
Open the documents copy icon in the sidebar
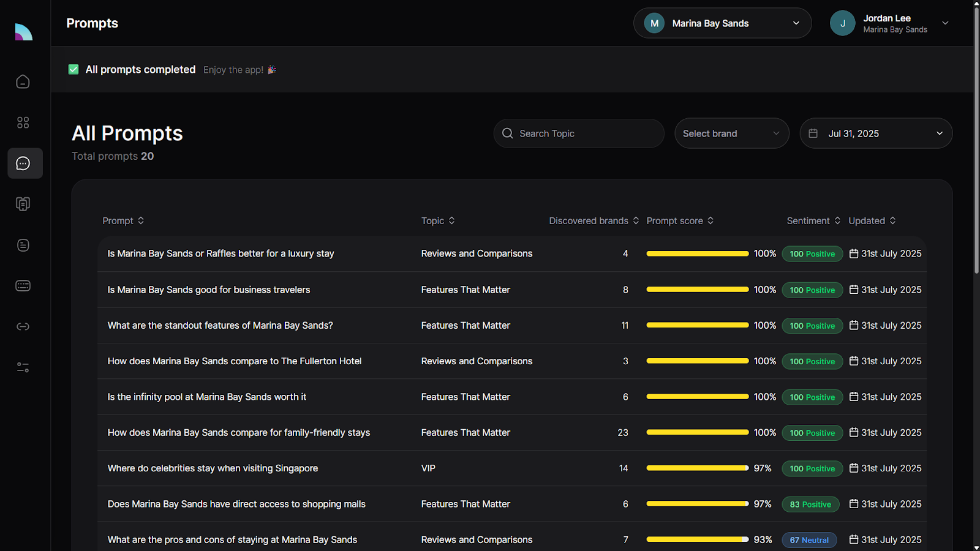23,204
